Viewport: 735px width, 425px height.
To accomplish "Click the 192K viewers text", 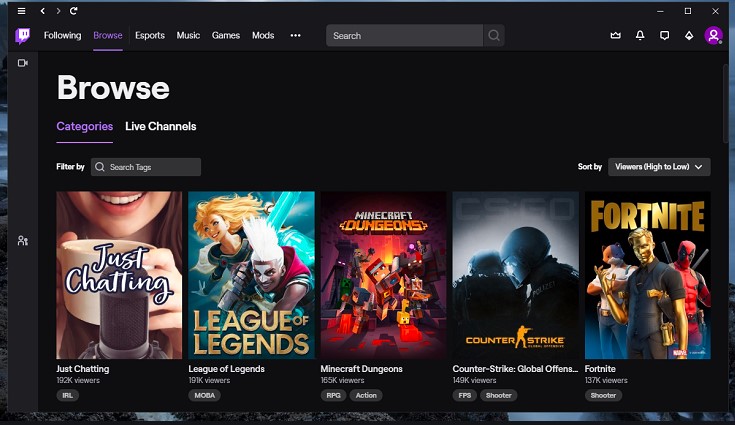I will coord(78,380).
